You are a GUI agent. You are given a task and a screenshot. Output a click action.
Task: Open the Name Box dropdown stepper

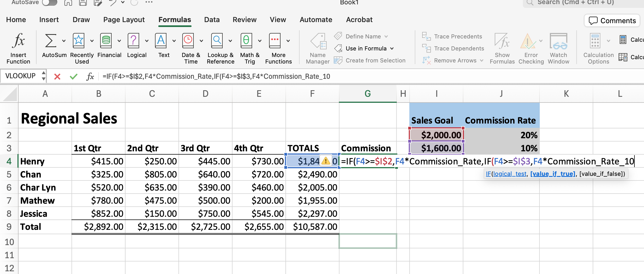(x=43, y=76)
